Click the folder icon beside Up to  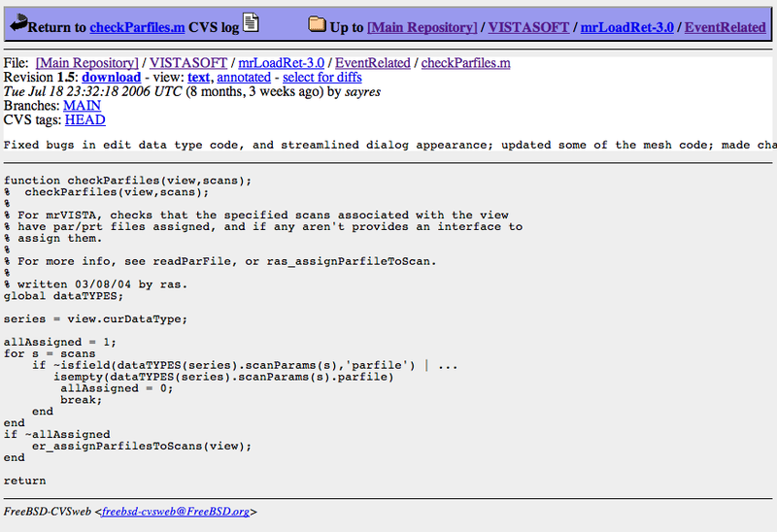click(x=317, y=25)
